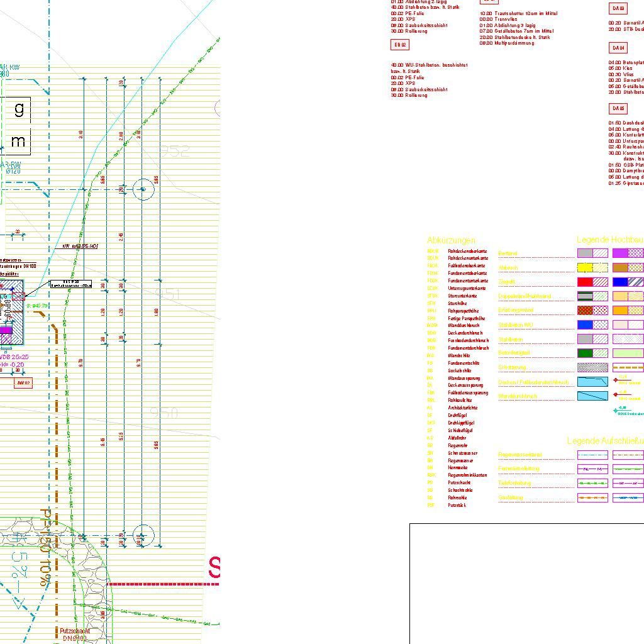Viewport: 644px width, 644px height.
Task: Click the Abkürzungen heading
Action: pos(451,240)
